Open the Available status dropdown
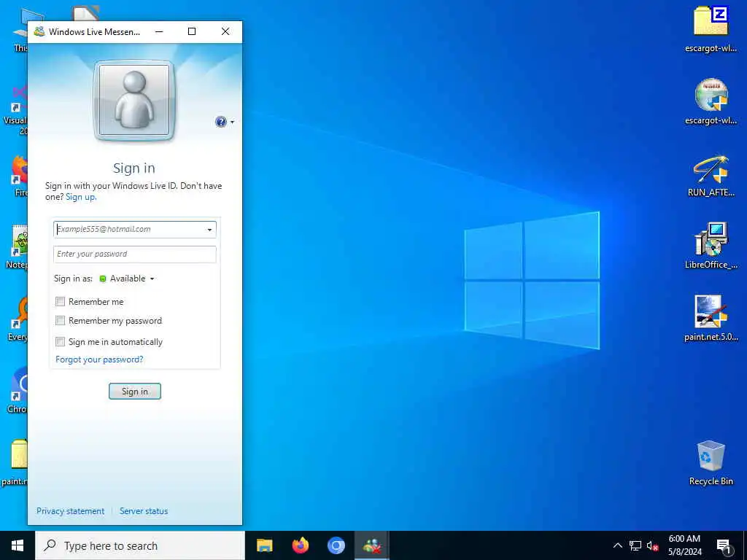 tap(127, 279)
